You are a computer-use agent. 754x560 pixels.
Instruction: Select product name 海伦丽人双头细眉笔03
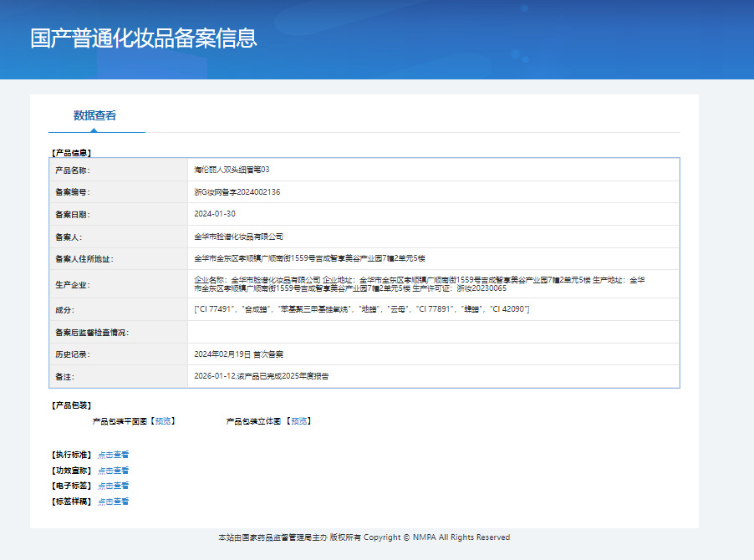[232, 170]
